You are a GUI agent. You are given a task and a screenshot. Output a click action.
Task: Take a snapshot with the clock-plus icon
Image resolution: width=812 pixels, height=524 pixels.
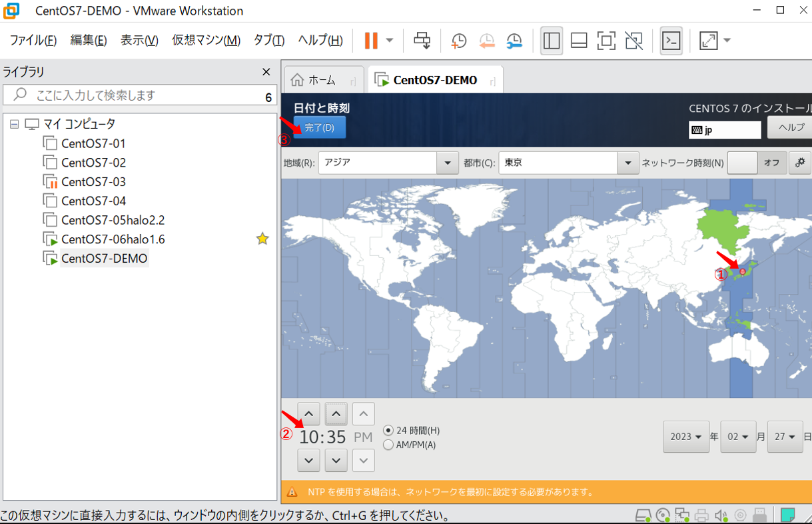(459, 41)
